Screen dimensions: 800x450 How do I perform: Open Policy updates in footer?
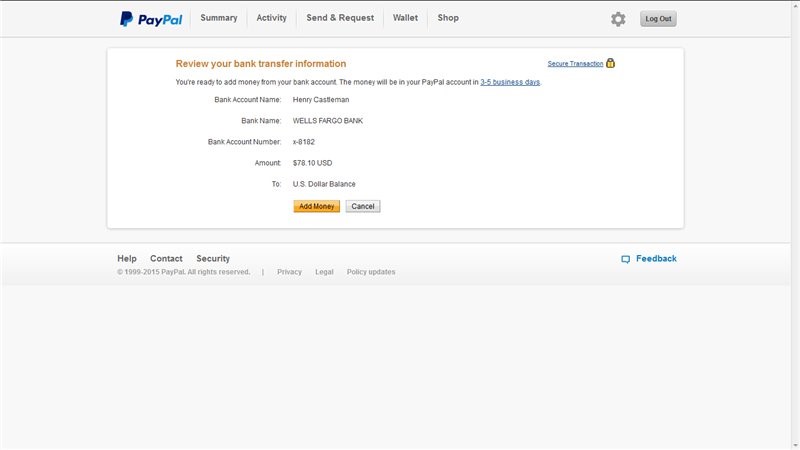[371, 272]
